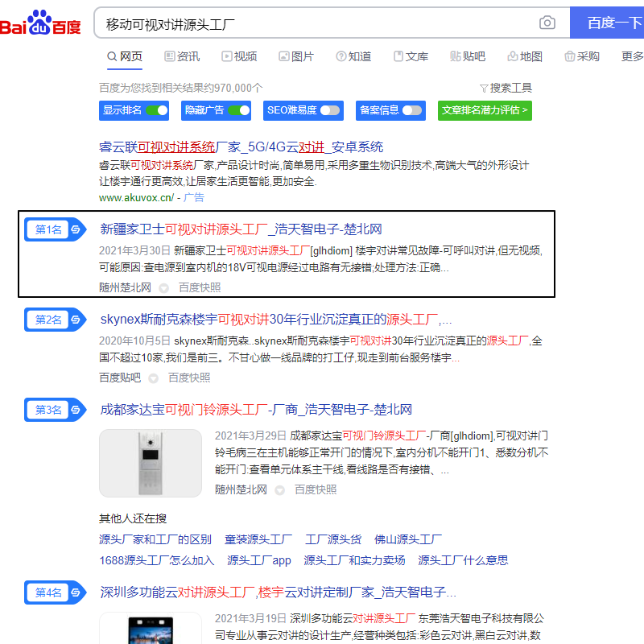Screen dimensions: 644x644
Task: Enable the 备案信息 switch
Action: click(x=412, y=110)
